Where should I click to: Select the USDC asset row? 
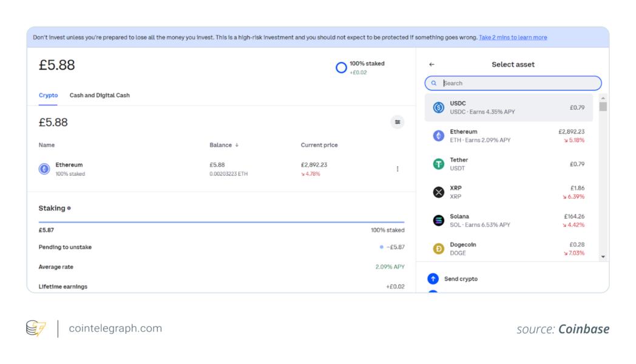coord(509,107)
